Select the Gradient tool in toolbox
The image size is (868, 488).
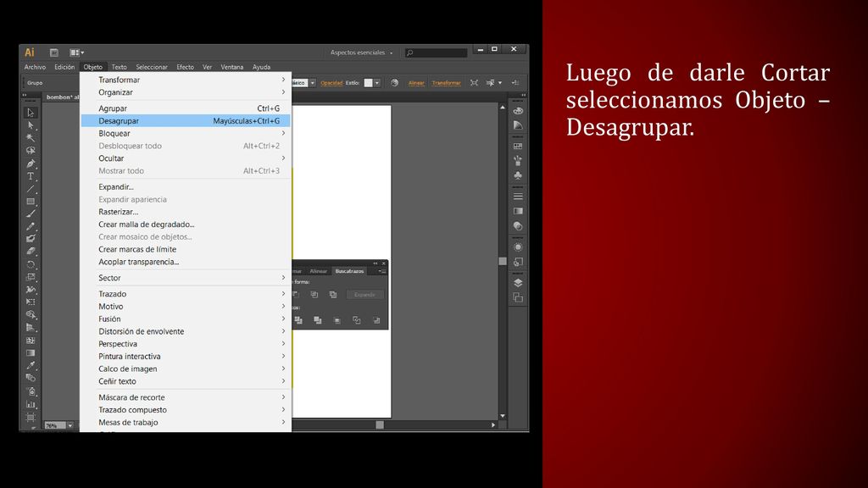(31, 353)
